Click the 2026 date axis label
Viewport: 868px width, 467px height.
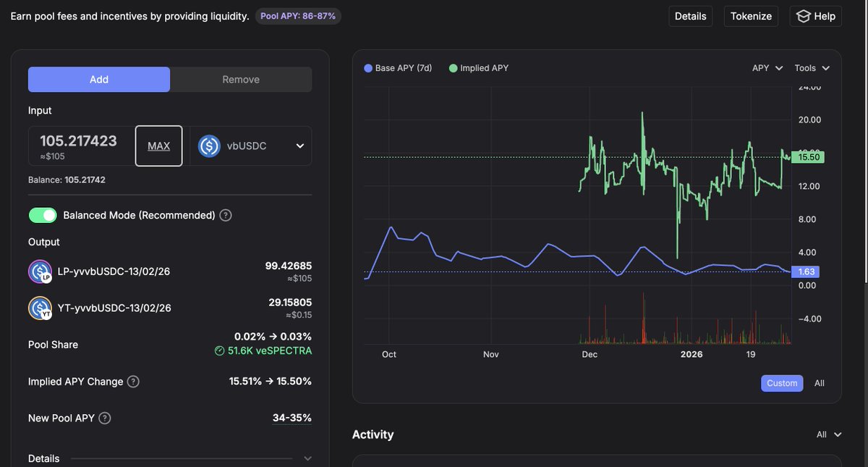692,354
